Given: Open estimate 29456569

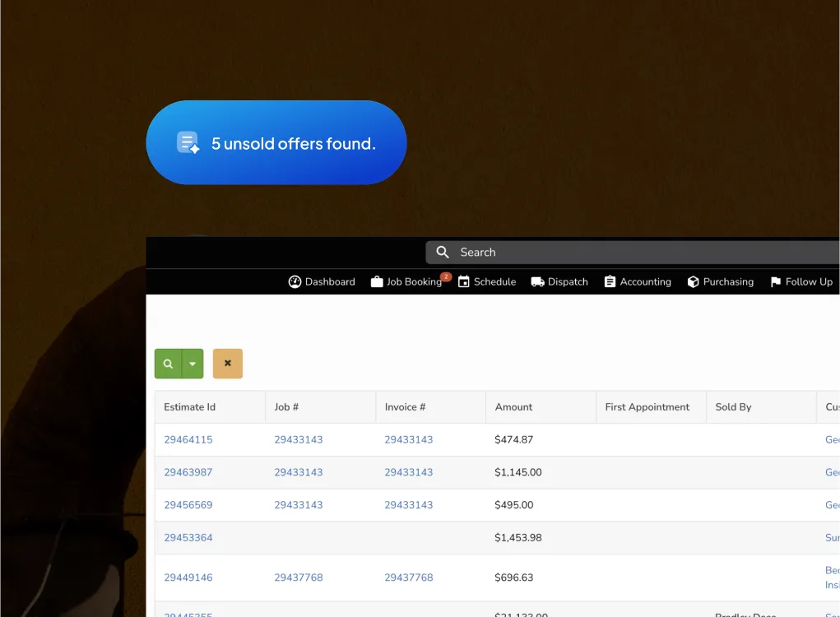Looking at the screenshot, I should click(x=188, y=505).
